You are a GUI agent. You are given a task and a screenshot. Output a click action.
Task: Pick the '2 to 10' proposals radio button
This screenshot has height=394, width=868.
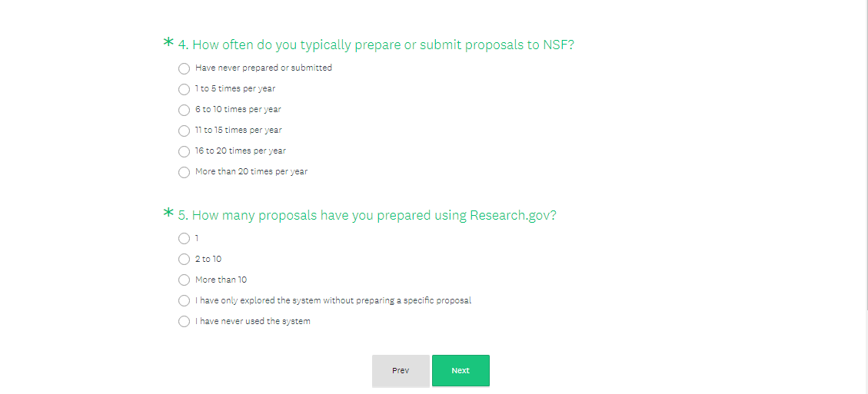point(184,260)
